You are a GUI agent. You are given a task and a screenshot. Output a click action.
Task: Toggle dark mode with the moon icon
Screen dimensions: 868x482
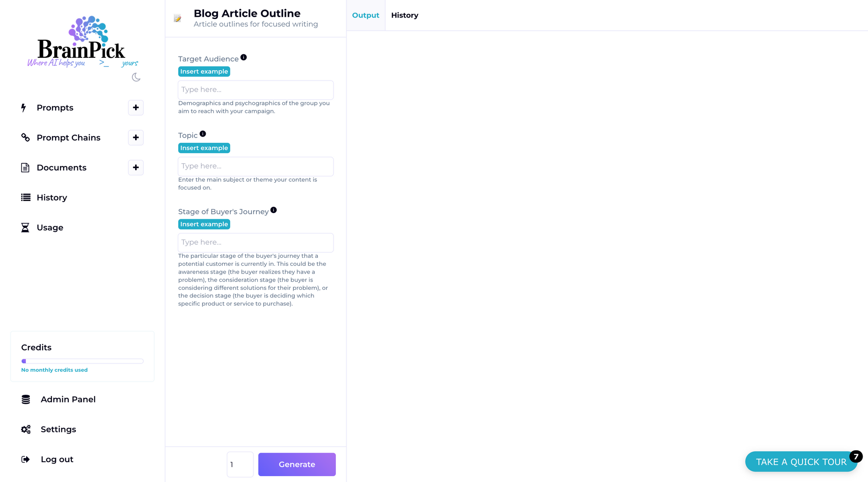pyautogui.click(x=136, y=77)
